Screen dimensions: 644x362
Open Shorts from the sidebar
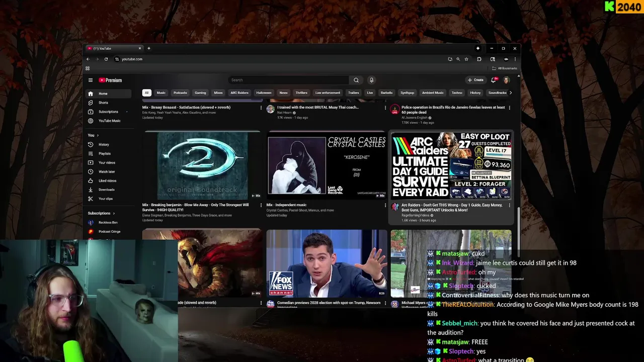[x=109, y=103]
